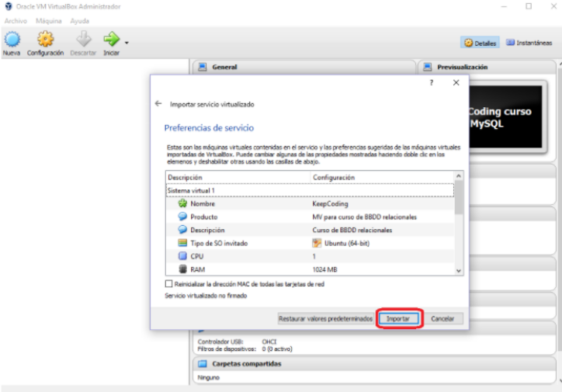Click the Carpetas compartidas section header
Image resolution: width=562 pixels, height=392 pixels.
click(x=375, y=364)
